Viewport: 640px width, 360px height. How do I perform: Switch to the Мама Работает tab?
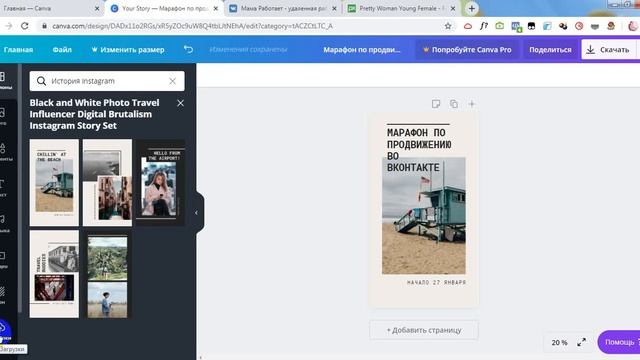283,8
